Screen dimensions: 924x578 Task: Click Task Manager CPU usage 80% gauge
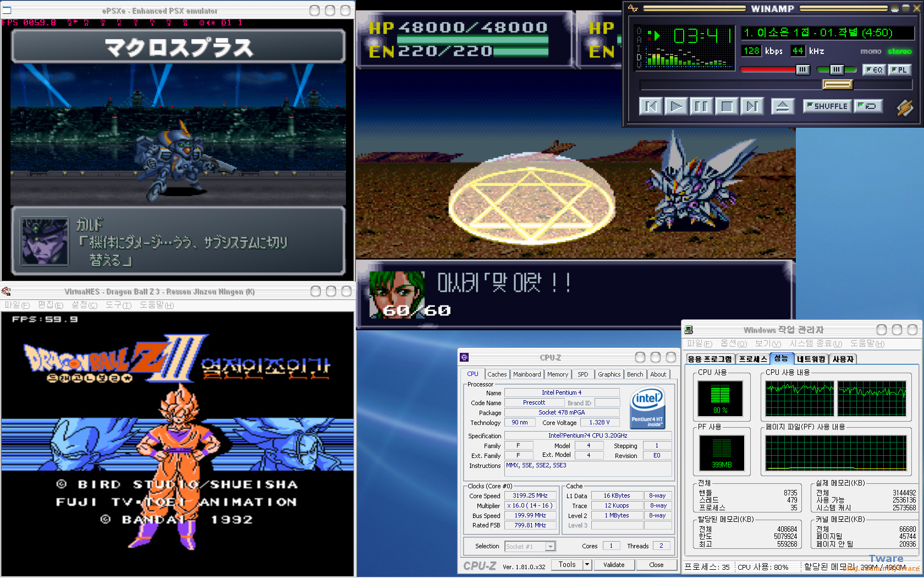pyautogui.click(x=720, y=398)
